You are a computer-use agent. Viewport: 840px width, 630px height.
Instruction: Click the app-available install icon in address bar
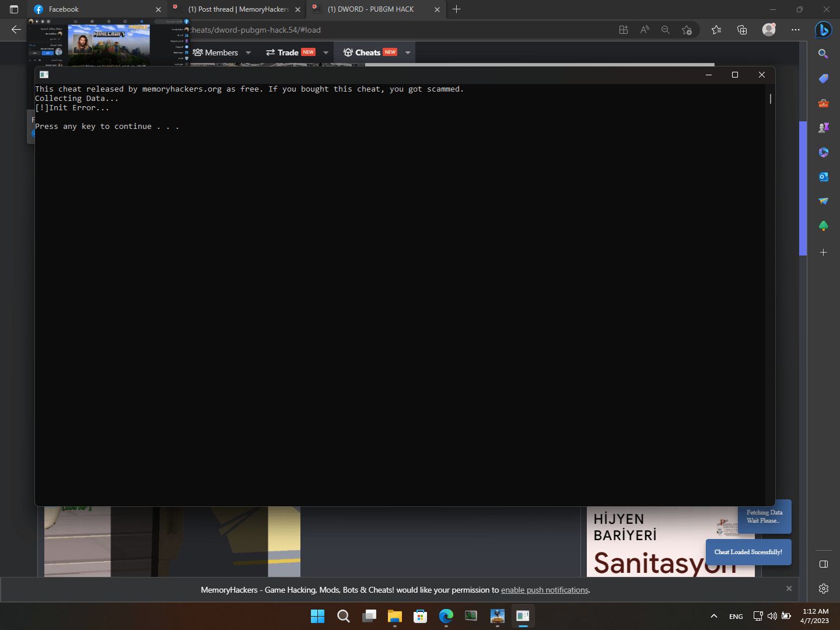coord(623,30)
